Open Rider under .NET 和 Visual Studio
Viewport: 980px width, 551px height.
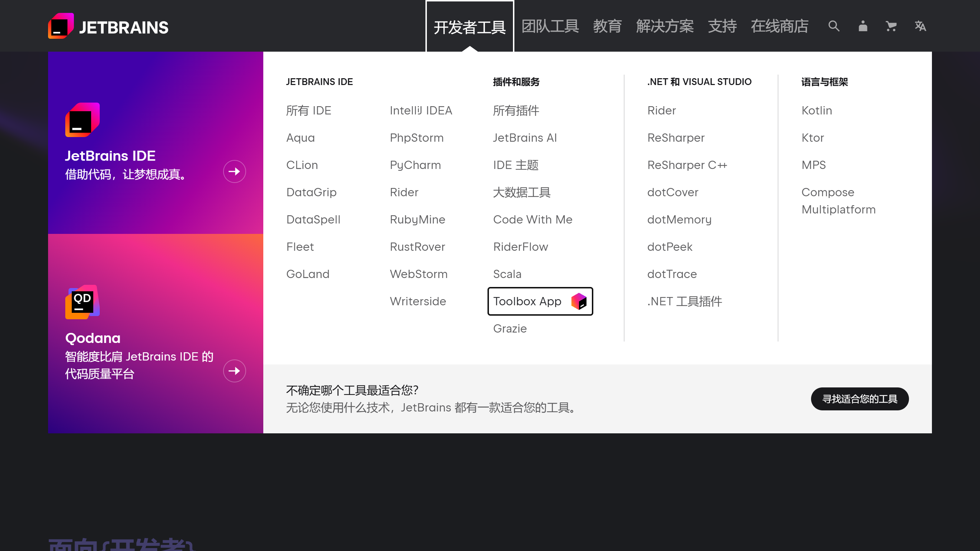(661, 110)
